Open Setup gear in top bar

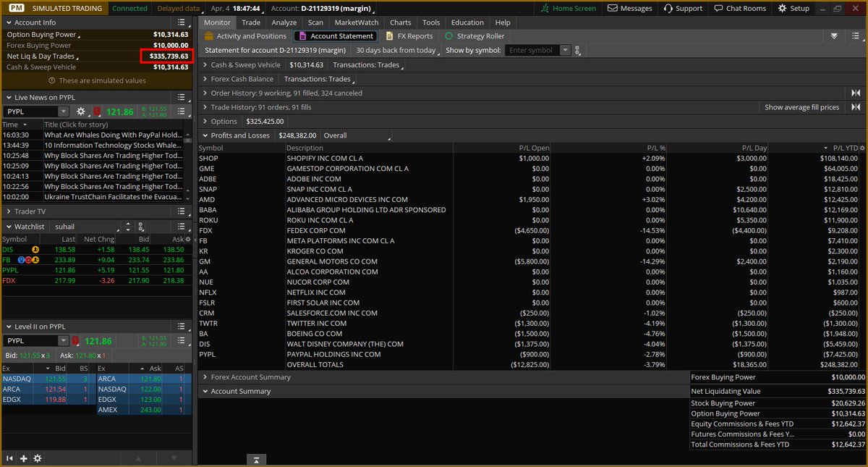[793, 8]
